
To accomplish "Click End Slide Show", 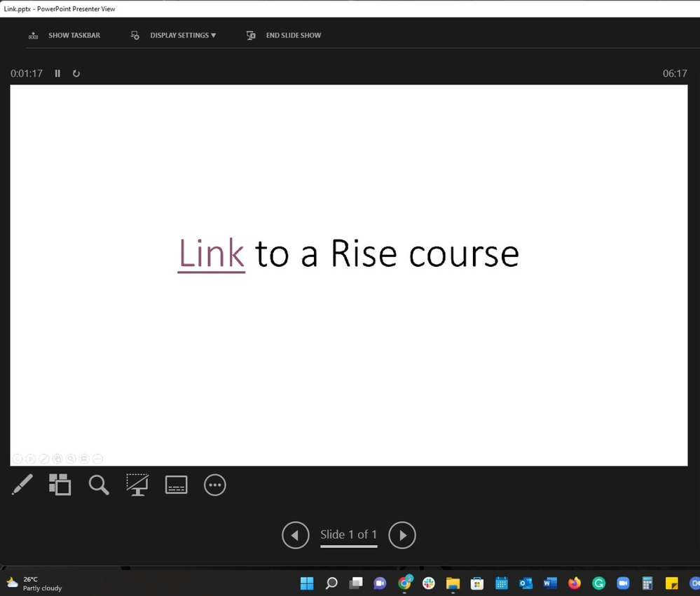I will 284,35.
